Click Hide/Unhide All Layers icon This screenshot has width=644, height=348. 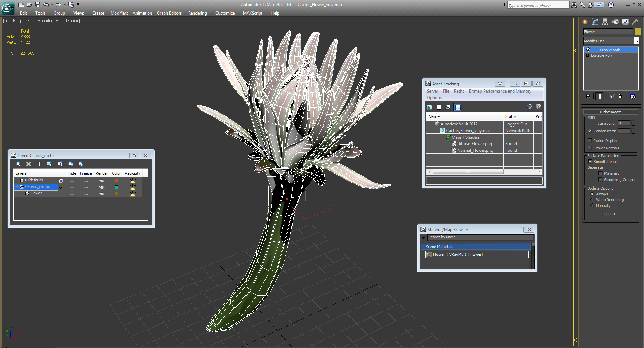(x=70, y=164)
